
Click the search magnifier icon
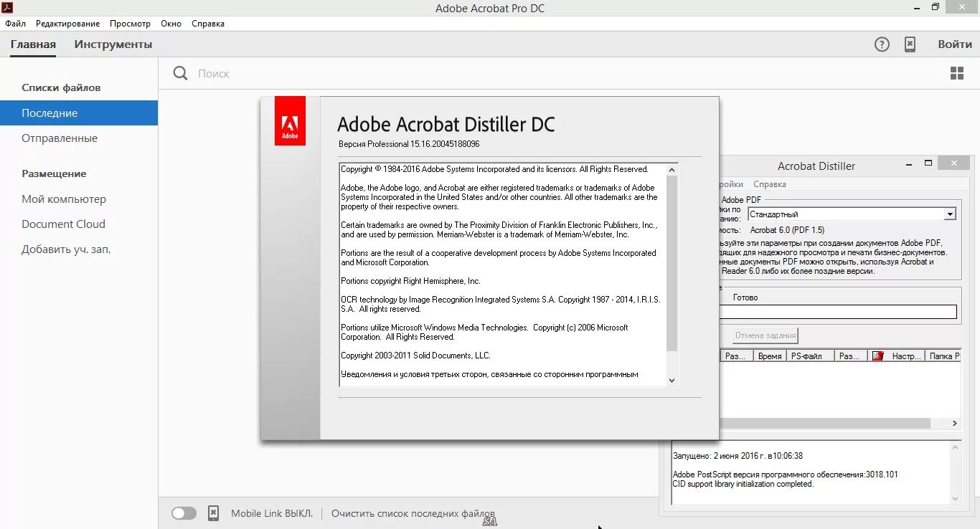(x=181, y=73)
